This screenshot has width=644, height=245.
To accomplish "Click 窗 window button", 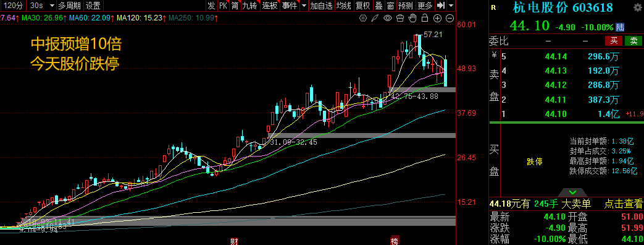I will (390, 6).
